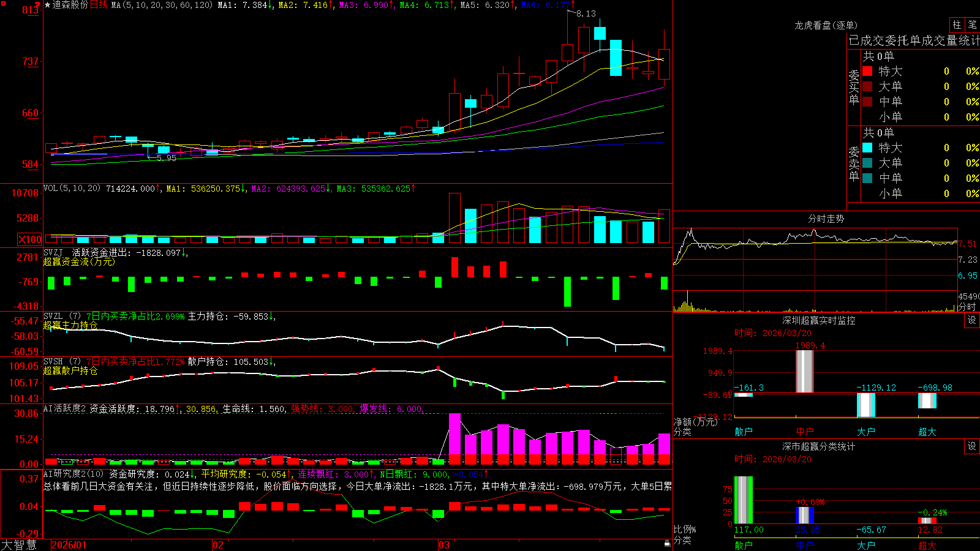The width and height of the screenshot is (980, 551).
Task: Click the 龙虎看盘(逐单) panel title
Action: [826, 25]
